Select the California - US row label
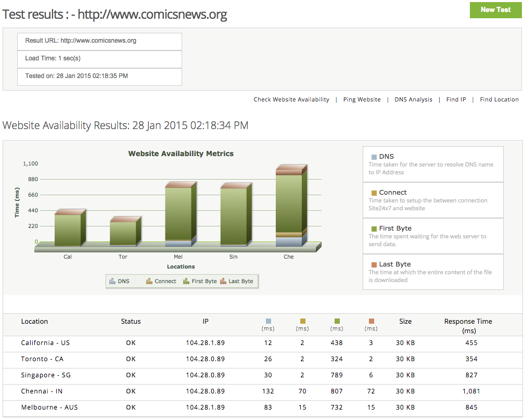Viewport: 524px width, 420px height. [x=45, y=343]
